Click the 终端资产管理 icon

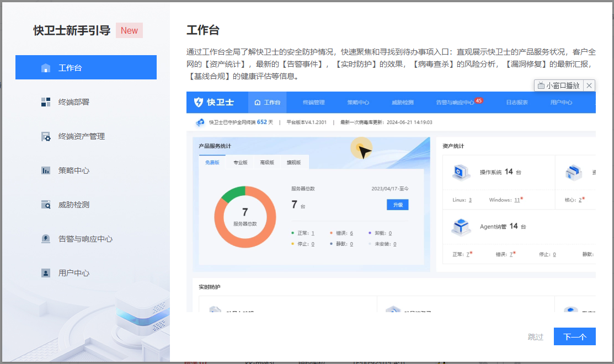[x=46, y=136]
